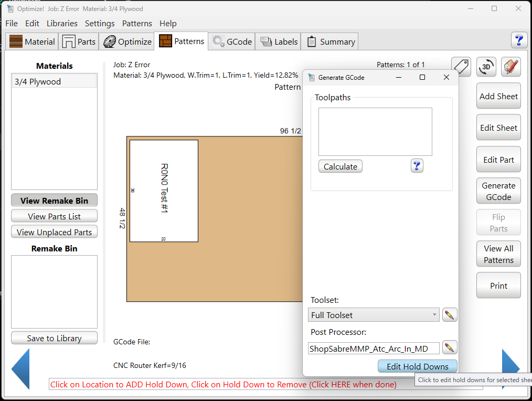Viewport: 532px width, 401px height.
Task: Open the Libraries menu
Action: pos(62,24)
